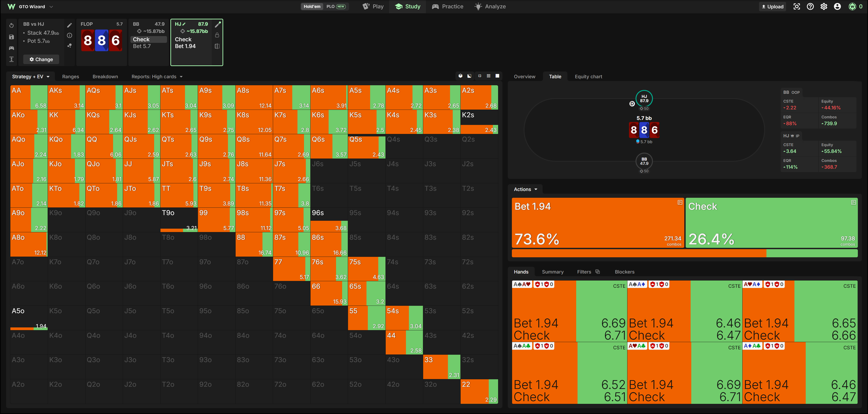The height and width of the screenshot is (414, 868).
Task: Click the reset spot circular arrow icon
Action: pos(12,25)
